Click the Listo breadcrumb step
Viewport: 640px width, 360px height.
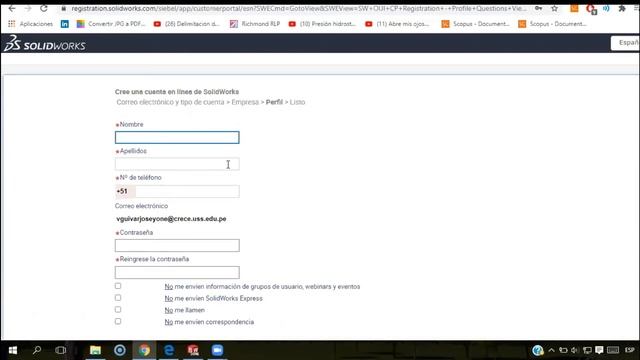(297, 102)
